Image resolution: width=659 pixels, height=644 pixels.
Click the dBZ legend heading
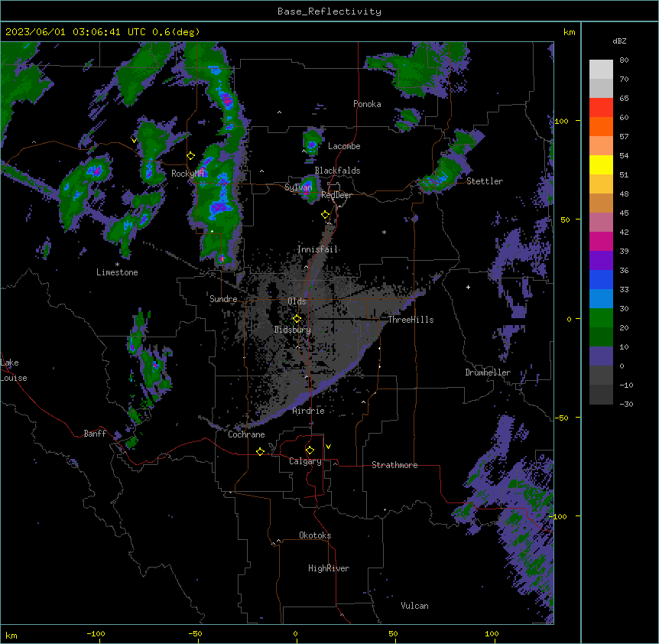[x=619, y=41]
